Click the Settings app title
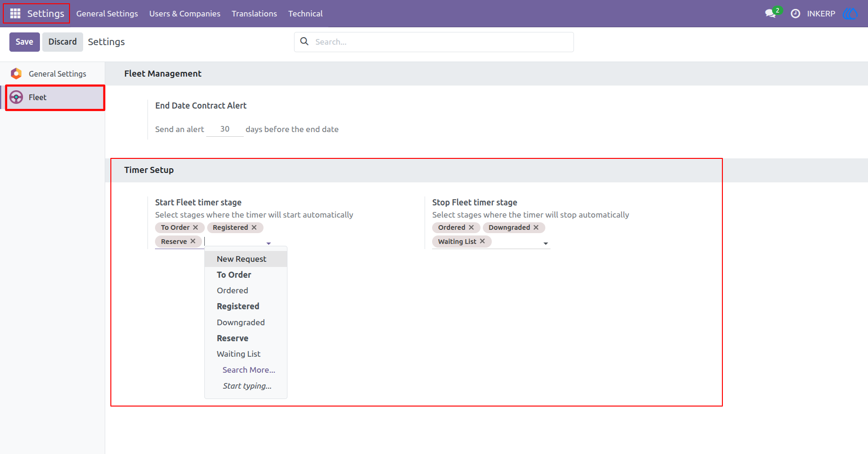This screenshot has width=868, height=454. 46,14
